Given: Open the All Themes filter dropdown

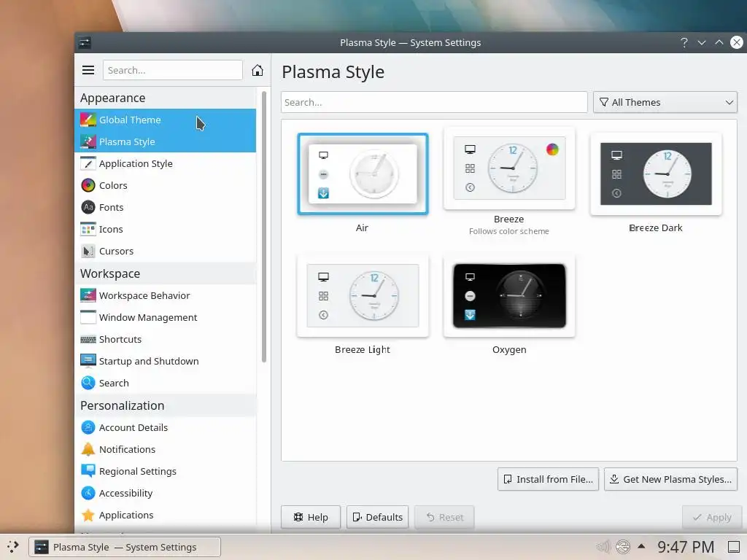Looking at the screenshot, I should (x=665, y=102).
